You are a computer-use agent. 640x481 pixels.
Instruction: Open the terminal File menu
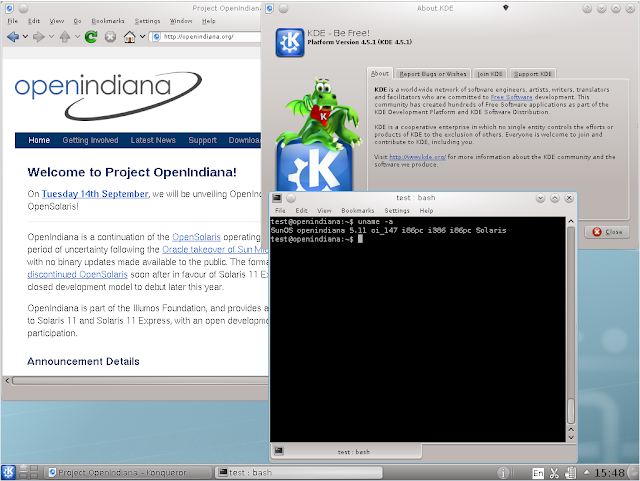(x=280, y=211)
